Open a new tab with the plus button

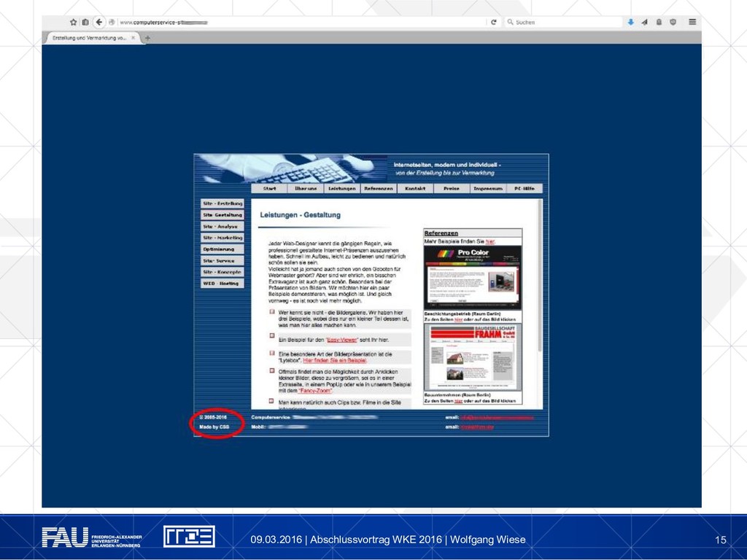coord(147,38)
